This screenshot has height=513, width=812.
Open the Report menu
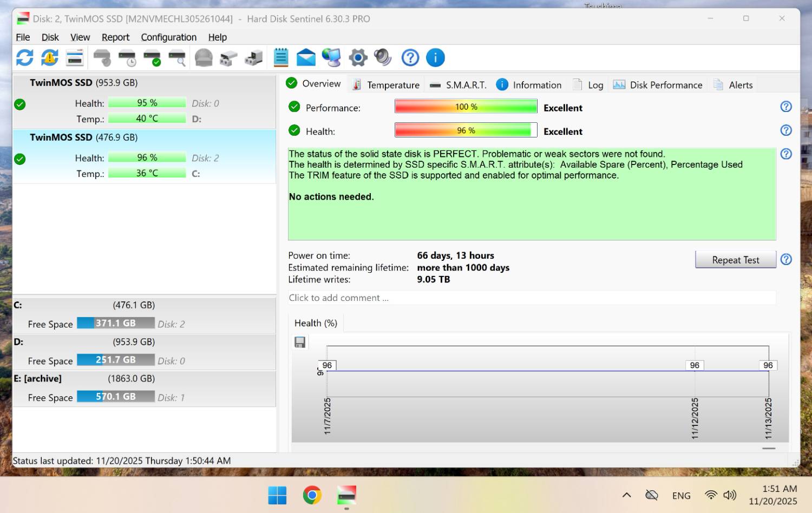115,37
